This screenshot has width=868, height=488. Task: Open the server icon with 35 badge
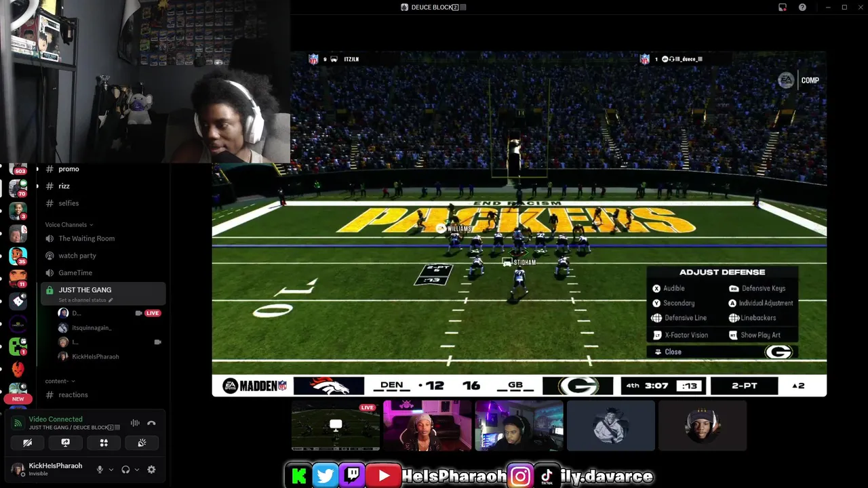(18, 256)
